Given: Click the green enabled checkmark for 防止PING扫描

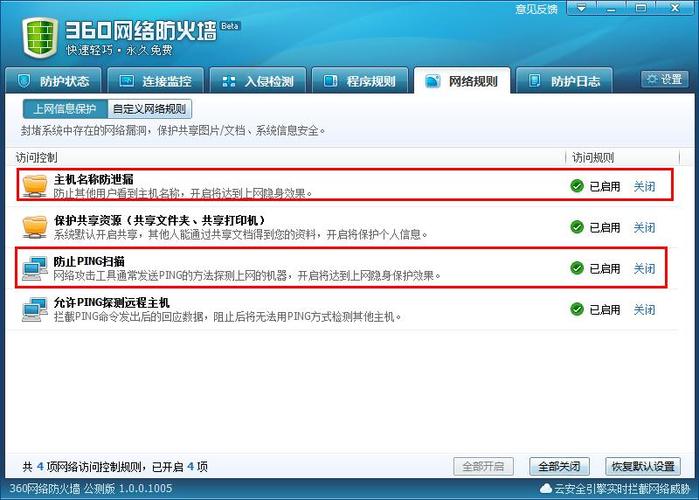Looking at the screenshot, I should pos(577,268).
